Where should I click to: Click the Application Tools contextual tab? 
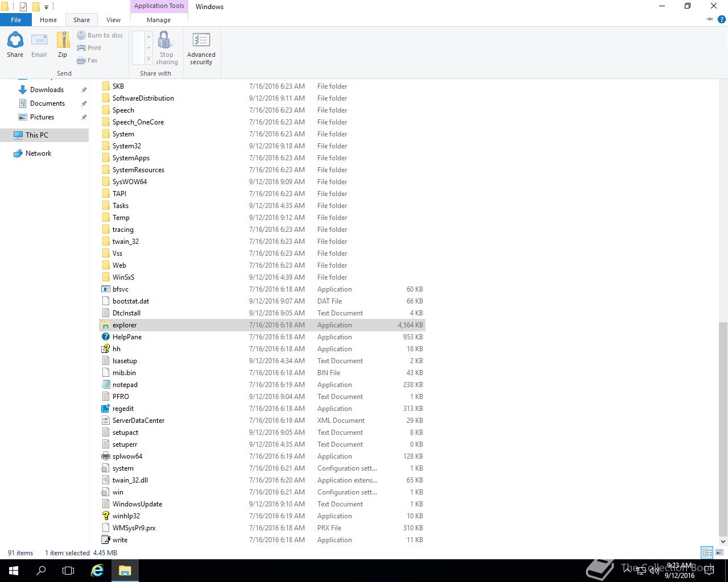[x=159, y=6]
